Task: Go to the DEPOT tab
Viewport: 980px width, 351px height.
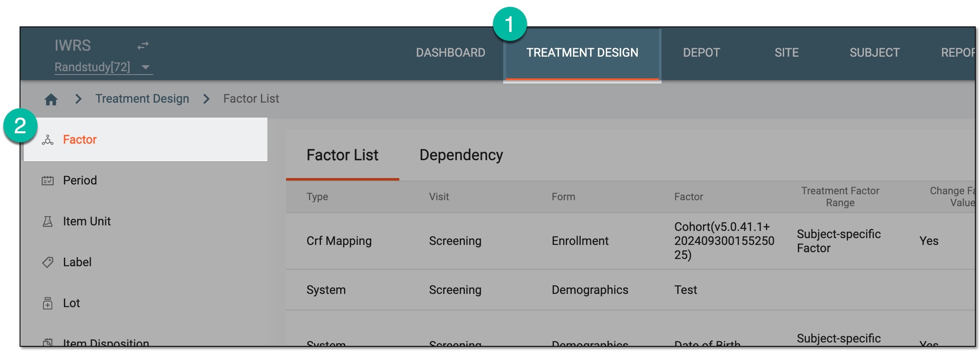Action: (x=701, y=52)
